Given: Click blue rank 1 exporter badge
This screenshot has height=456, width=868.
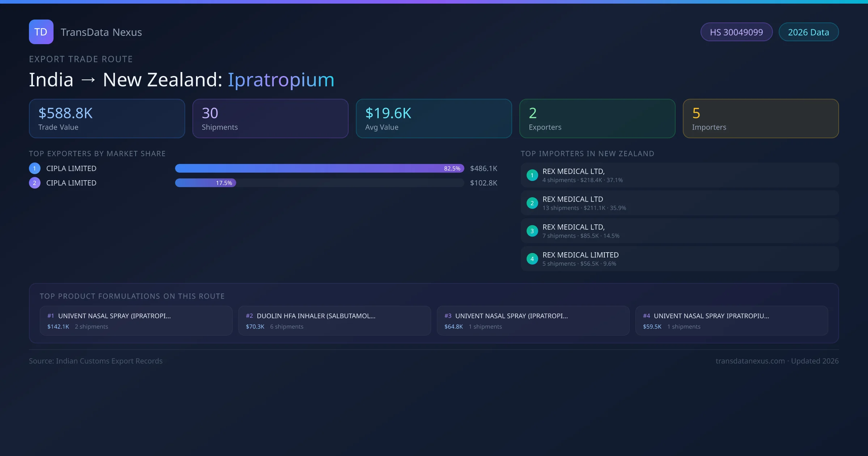Looking at the screenshot, I should (35, 168).
